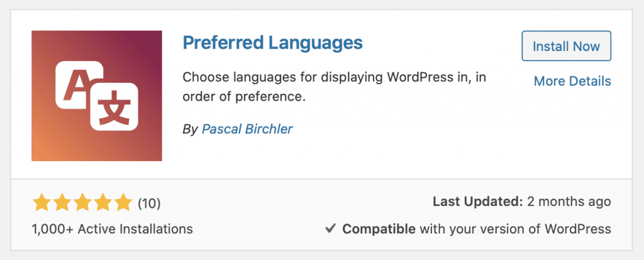Screen dimensions: 644x260
Task: Click the third rating star
Action: tap(82, 203)
